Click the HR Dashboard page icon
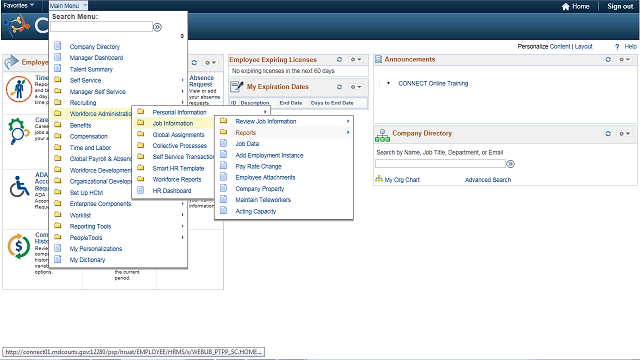 tap(141, 190)
